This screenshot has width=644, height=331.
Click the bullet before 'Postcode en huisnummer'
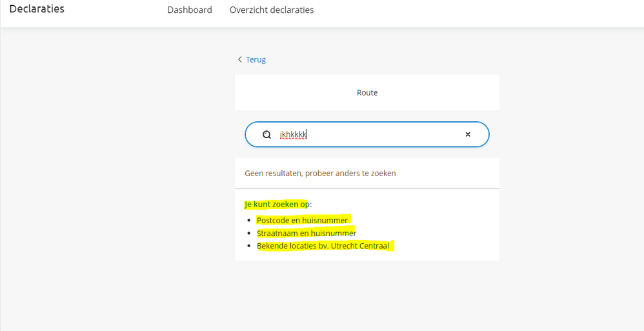[248, 220]
